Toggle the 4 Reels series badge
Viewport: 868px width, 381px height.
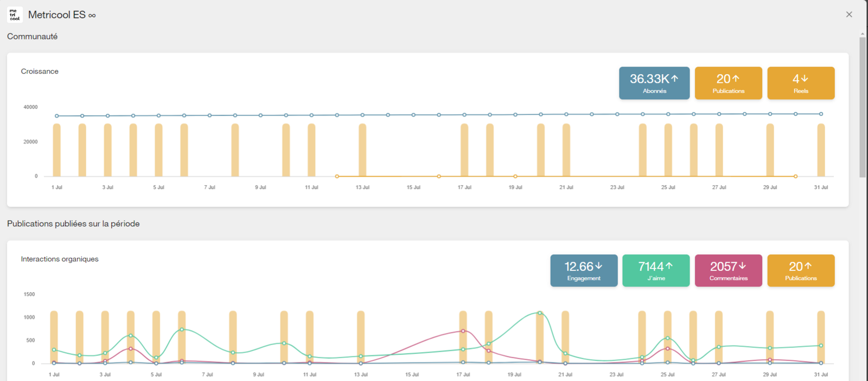pyautogui.click(x=801, y=83)
